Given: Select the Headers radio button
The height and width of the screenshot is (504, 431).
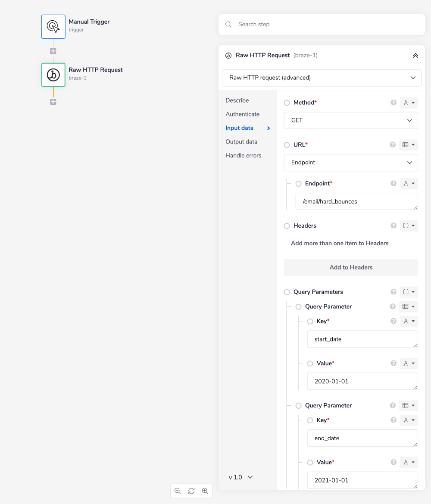Looking at the screenshot, I should click(287, 226).
